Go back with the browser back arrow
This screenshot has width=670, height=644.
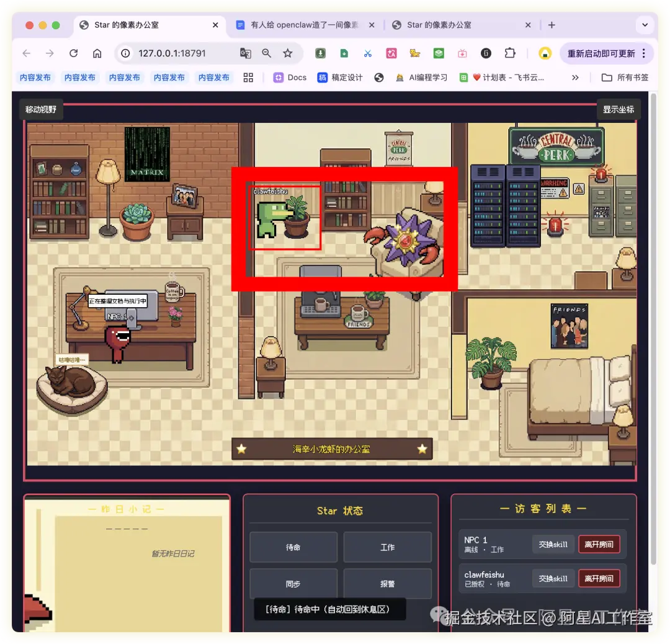(27, 53)
